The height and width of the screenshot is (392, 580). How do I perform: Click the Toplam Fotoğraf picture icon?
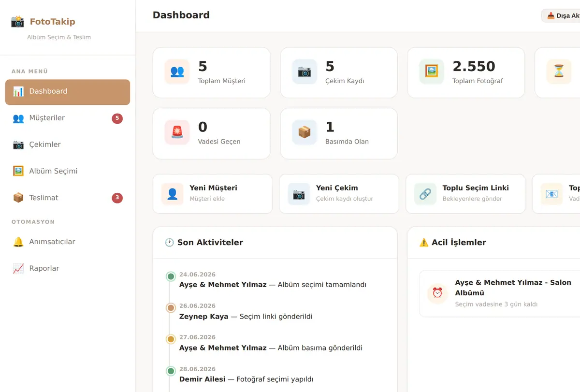[x=432, y=72]
